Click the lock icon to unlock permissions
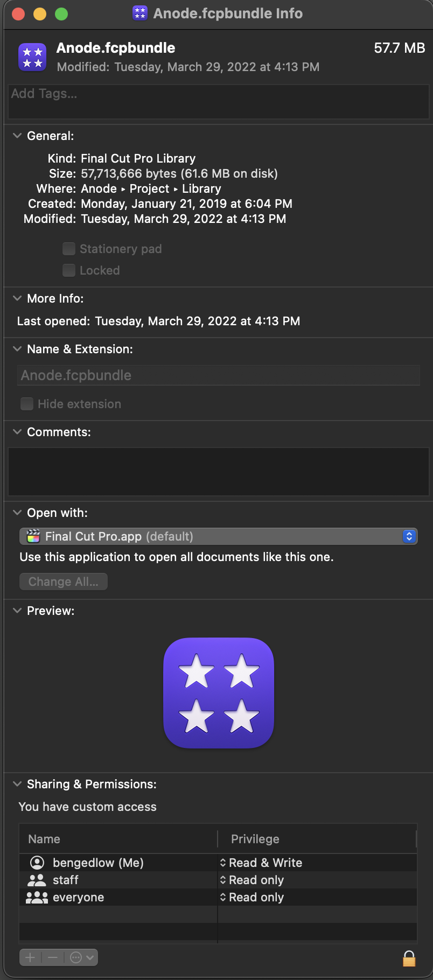Image resolution: width=433 pixels, height=980 pixels. [x=409, y=958]
